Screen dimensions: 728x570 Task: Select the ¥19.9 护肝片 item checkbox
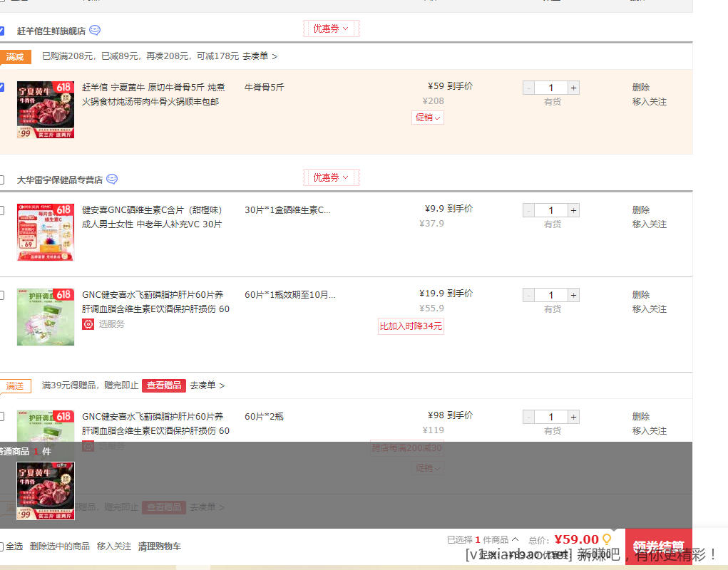pyautogui.click(x=1, y=295)
